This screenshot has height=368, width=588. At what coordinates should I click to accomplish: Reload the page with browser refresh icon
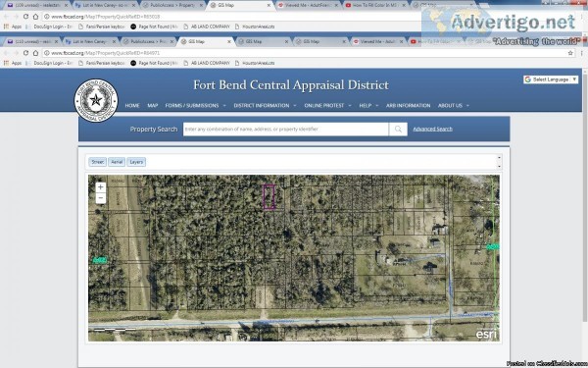coord(25,53)
